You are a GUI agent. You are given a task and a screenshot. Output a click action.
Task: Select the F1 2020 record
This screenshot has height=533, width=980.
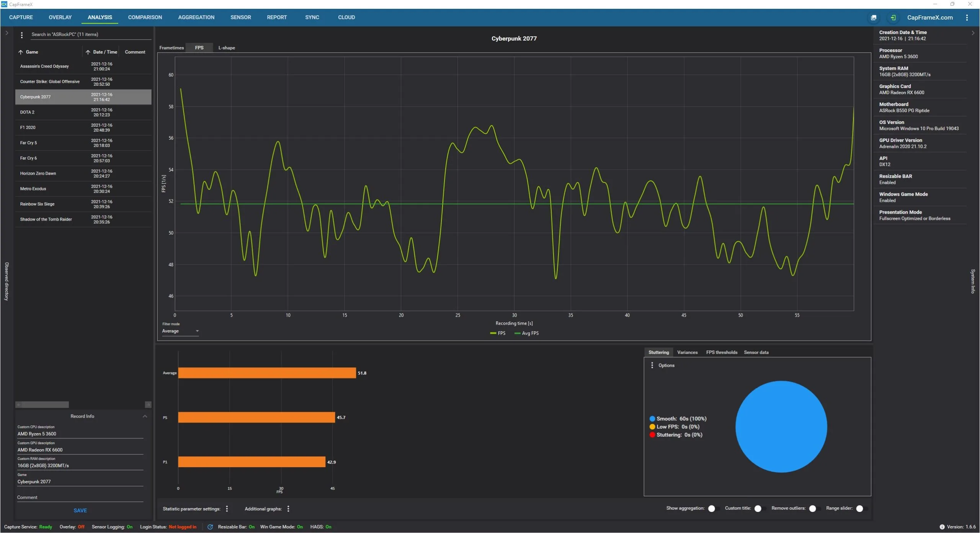[83, 128]
